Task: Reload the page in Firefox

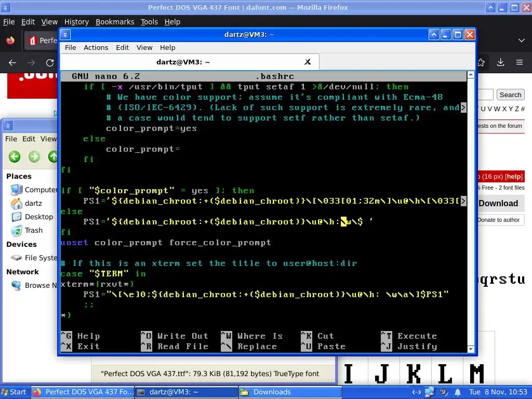Action: point(50,63)
